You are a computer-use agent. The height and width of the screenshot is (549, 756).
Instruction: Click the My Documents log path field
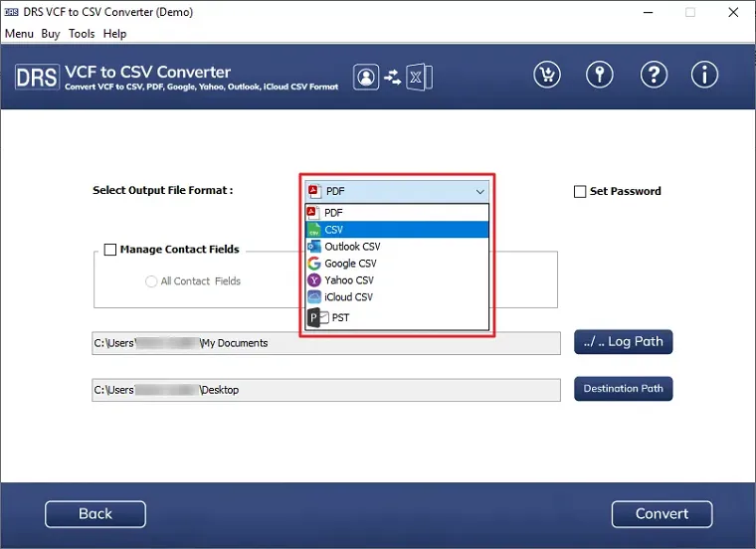click(326, 343)
